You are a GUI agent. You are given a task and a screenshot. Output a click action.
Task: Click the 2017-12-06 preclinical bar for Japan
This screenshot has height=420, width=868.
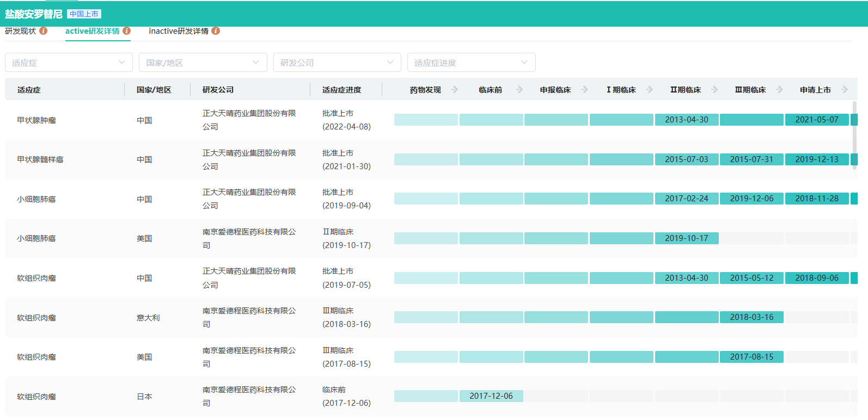click(491, 396)
